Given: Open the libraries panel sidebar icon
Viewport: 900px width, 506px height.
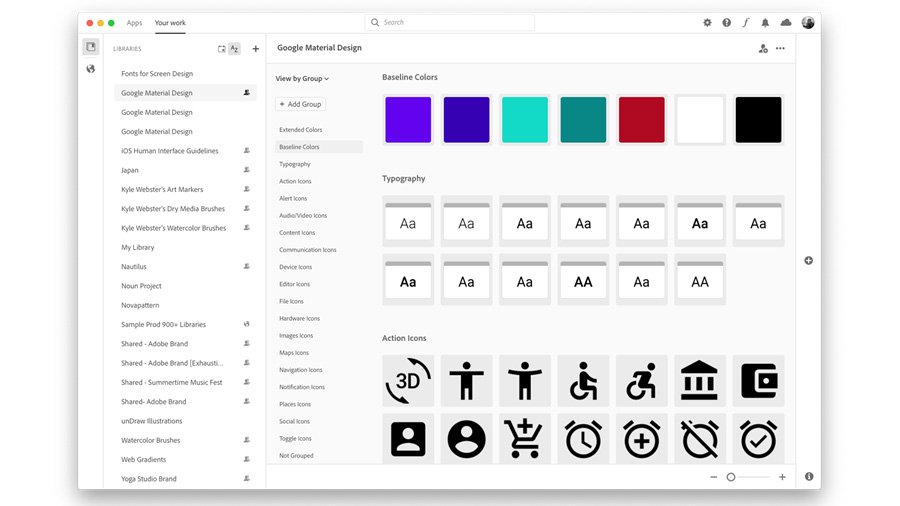Looking at the screenshot, I should pyautogui.click(x=91, y=46).
